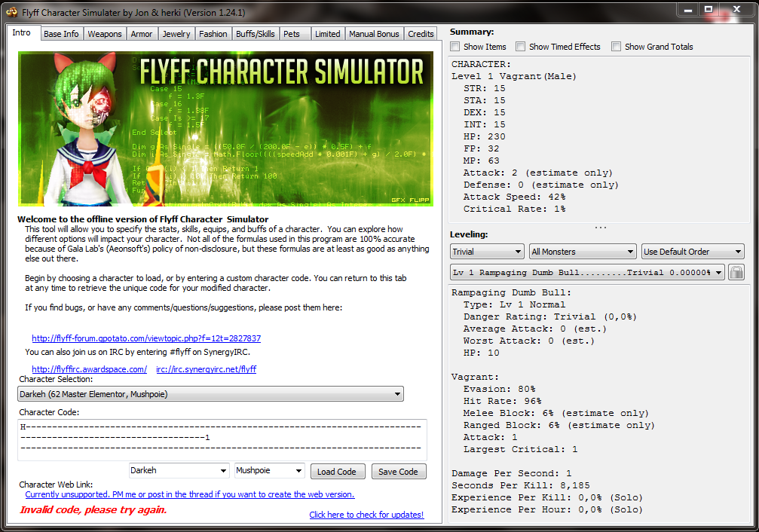759x532 pixels.
Task: Open the Mushpoie server dropdown
Action: pyautogui.click(x=270, y=470)
